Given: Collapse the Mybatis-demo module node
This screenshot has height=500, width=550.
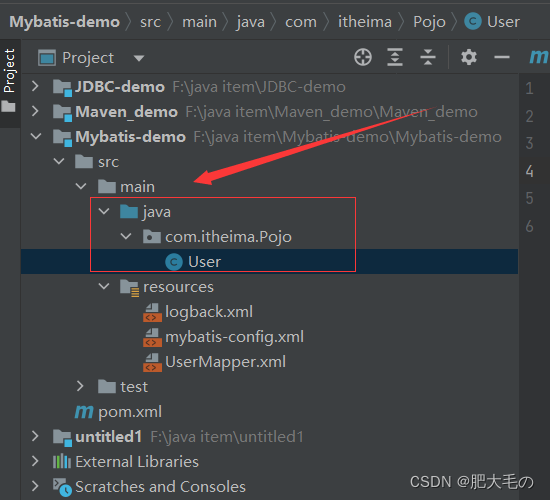Looking at the screenshot, I should (x=36, y=136).
